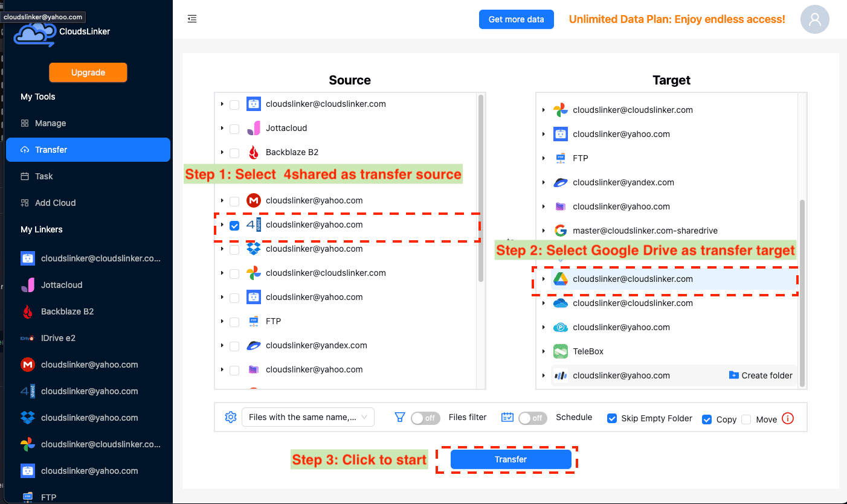Select Jottacloud linker in the sidebar

(x=62, y=285)
